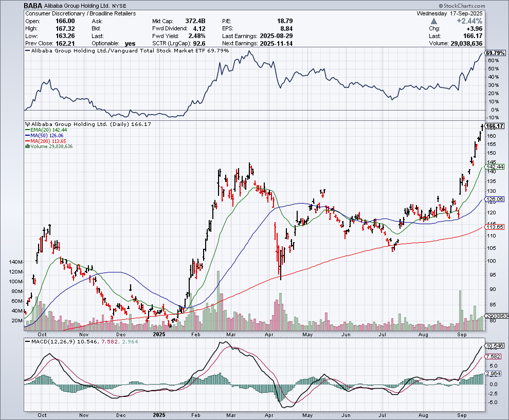Click the EPS value 8.84
Viewport: 509px width, 420px height.
(x=287, y=29)
